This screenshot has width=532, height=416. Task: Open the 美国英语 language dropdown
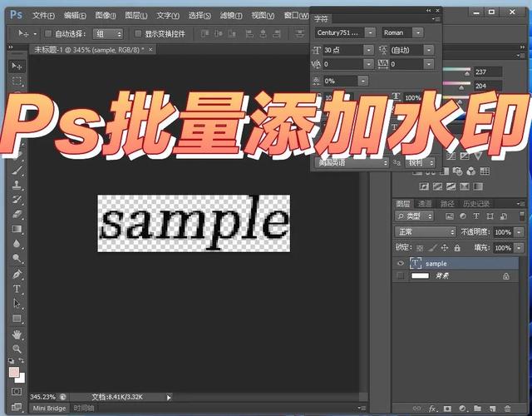(352, 163)
